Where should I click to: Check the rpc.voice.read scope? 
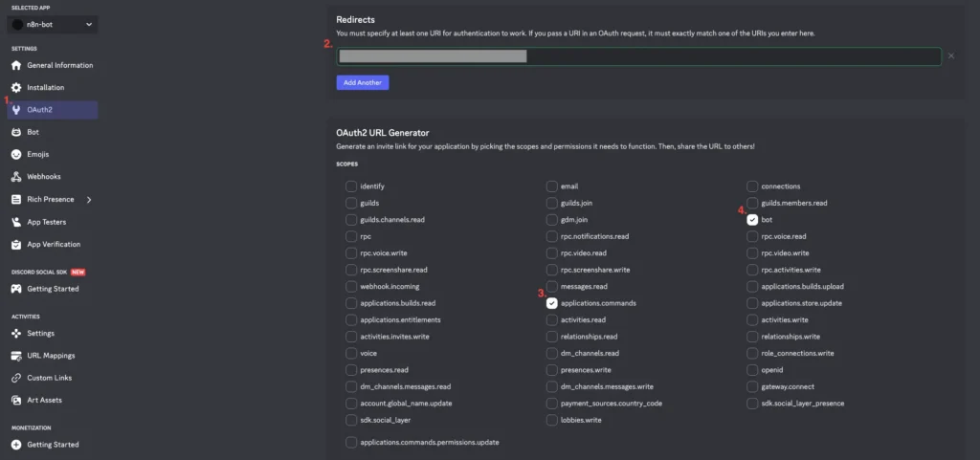pyautogui.click(x=752, y=236)
